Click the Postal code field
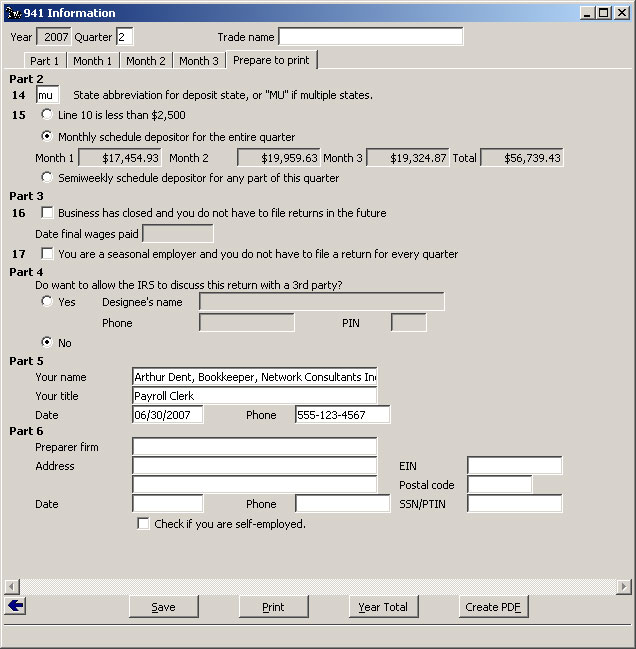This screenshot has width=636, height=649. pos(499,484)
